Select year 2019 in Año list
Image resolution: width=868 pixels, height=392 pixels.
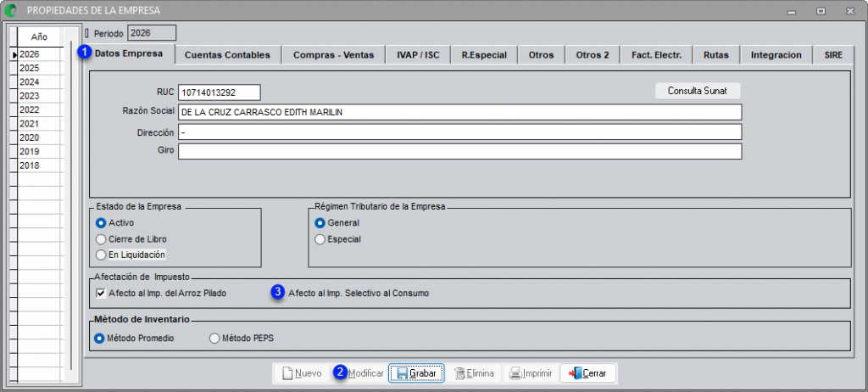tap(40, 151)
